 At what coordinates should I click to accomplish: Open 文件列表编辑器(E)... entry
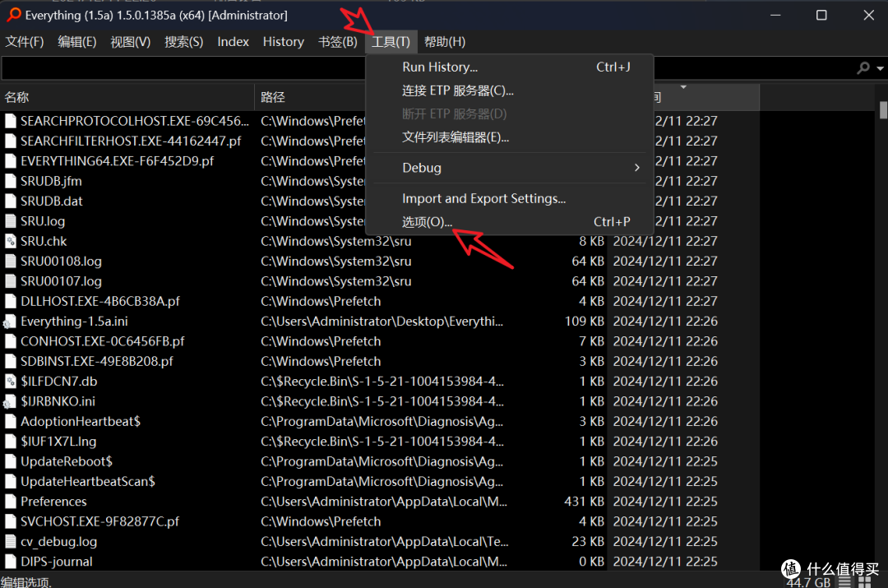(x=510, y=137)
